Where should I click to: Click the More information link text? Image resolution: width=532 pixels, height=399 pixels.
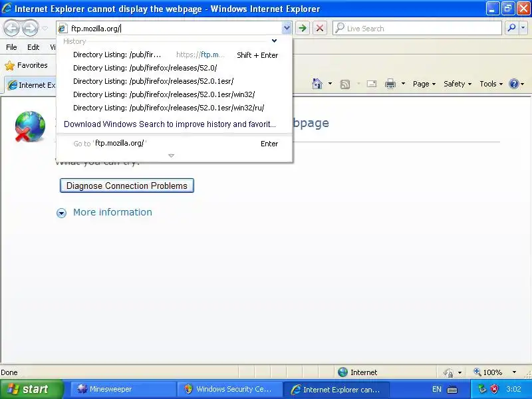click(112, 212)
